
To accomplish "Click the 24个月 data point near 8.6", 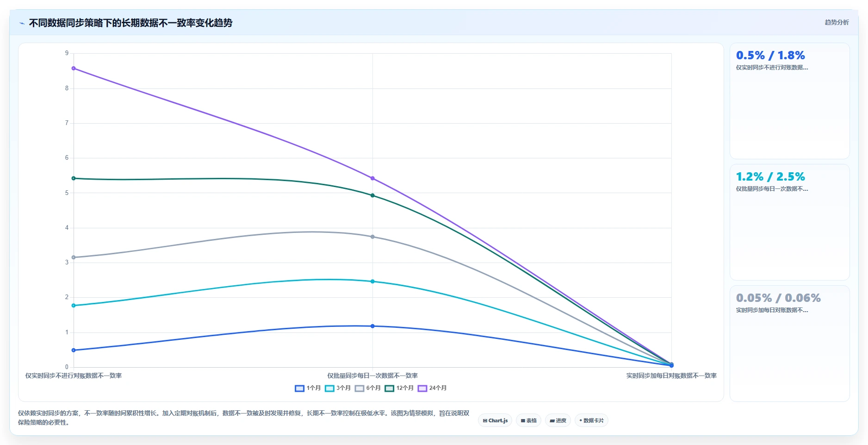I will [74, 69].
